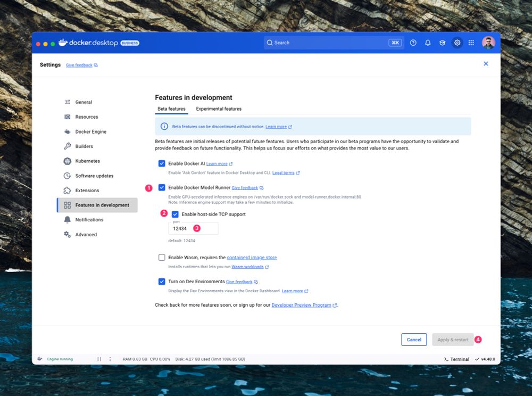Screen dimensions: 532x396
Task: Open the Terminal from status bar
Action: tap(456, 359)
